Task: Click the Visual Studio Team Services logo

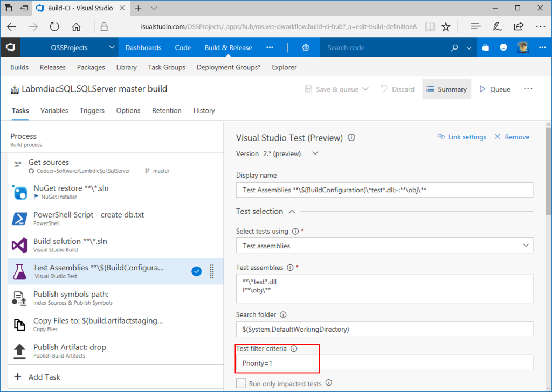Action: [x=10, y=47]
